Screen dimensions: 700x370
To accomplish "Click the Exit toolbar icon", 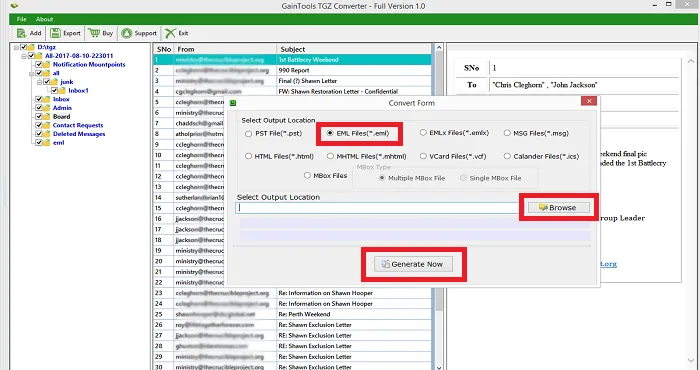I will point(170,33).
